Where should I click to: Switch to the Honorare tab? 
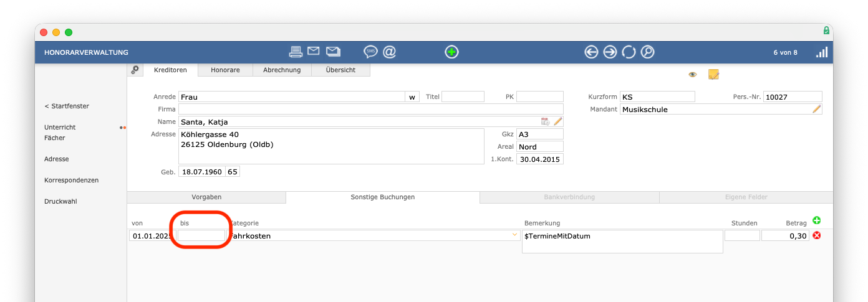click(x=225, y=70)
